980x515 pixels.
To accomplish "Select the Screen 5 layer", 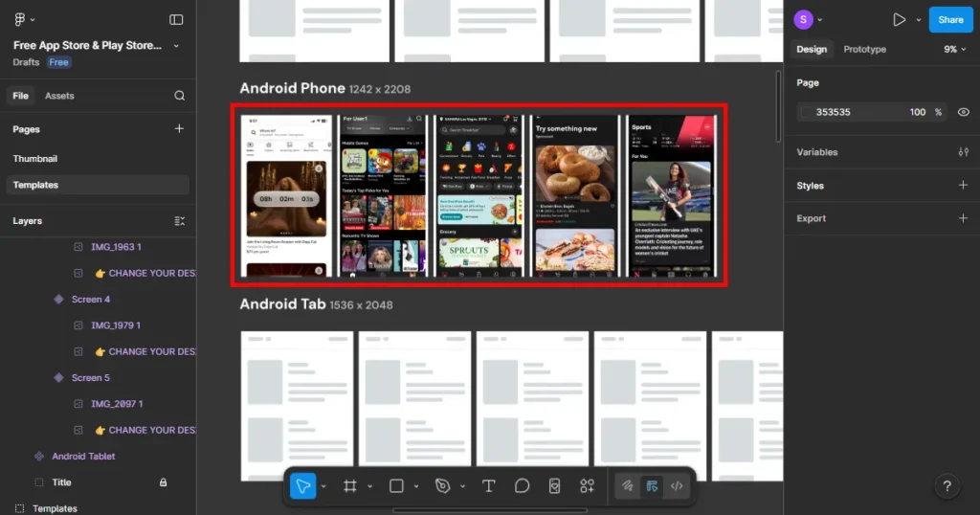I will 91,378.
